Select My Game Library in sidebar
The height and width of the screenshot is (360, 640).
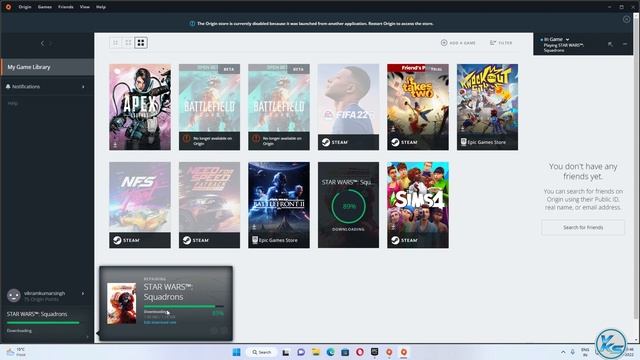[x=47, y=67]
